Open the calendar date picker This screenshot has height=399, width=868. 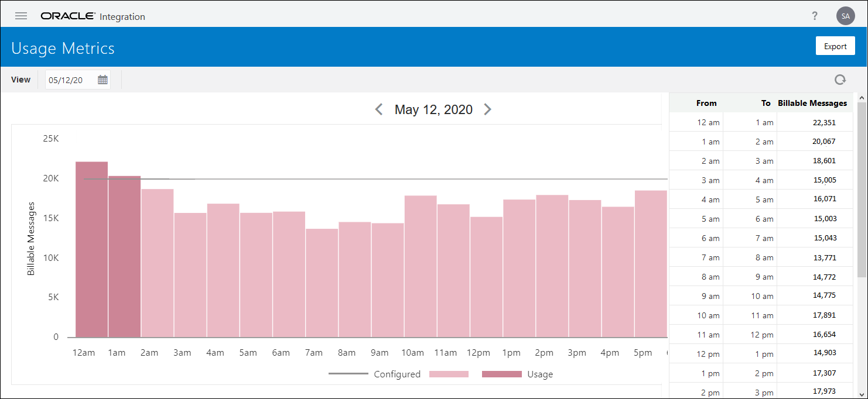[102, 80]
